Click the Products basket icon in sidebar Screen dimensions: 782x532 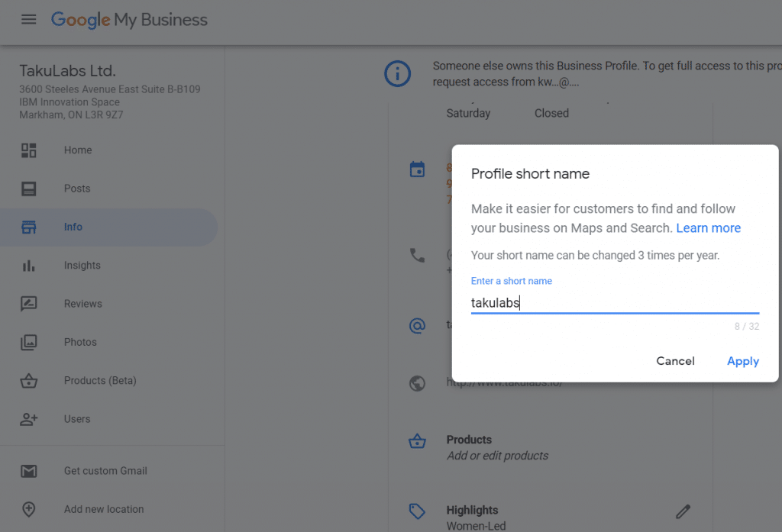28,381
